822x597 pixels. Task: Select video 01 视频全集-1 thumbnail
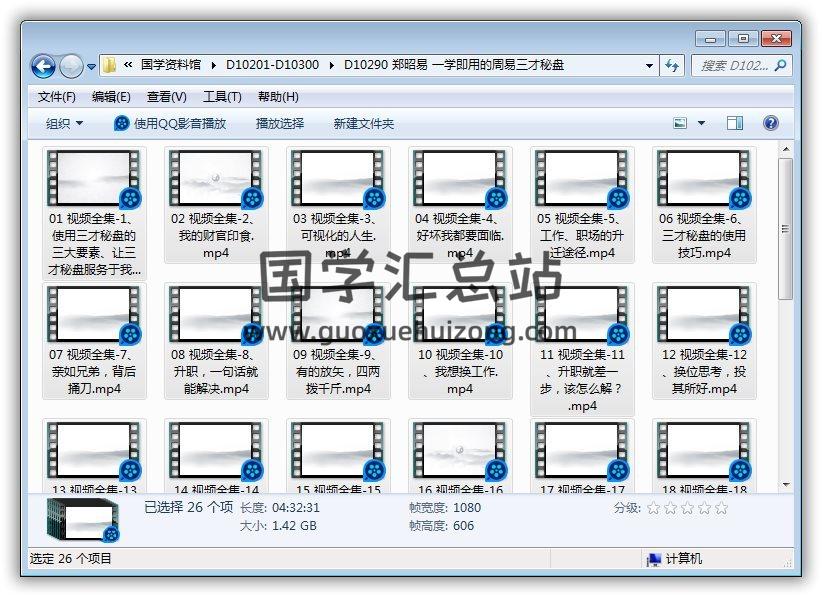(x=94, y=178)
